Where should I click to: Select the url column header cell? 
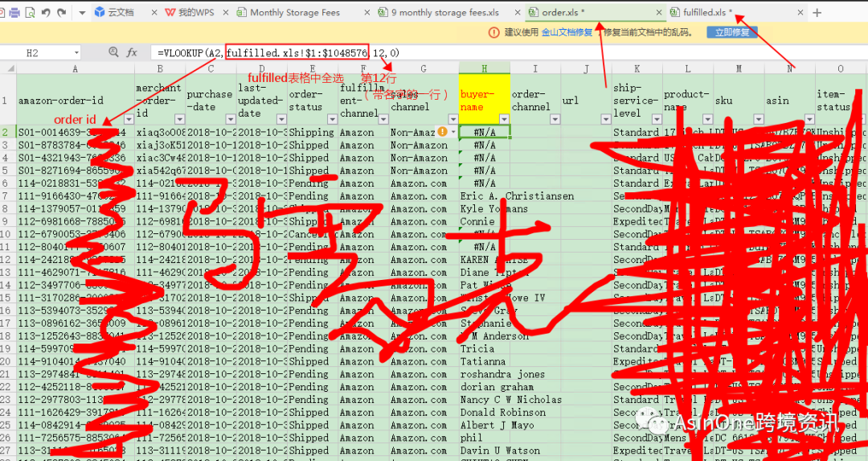pos(586,101)
